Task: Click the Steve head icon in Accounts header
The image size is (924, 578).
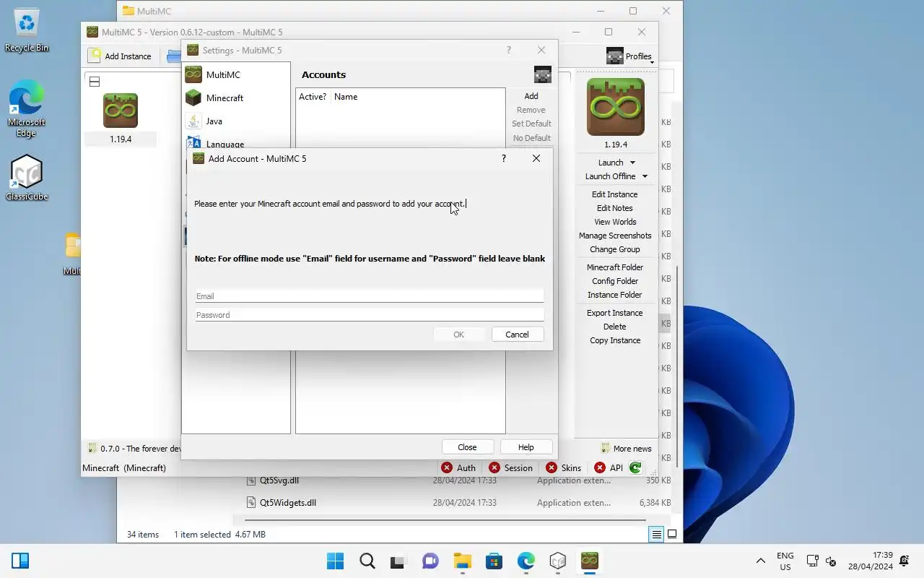Action: pos(543,74)
